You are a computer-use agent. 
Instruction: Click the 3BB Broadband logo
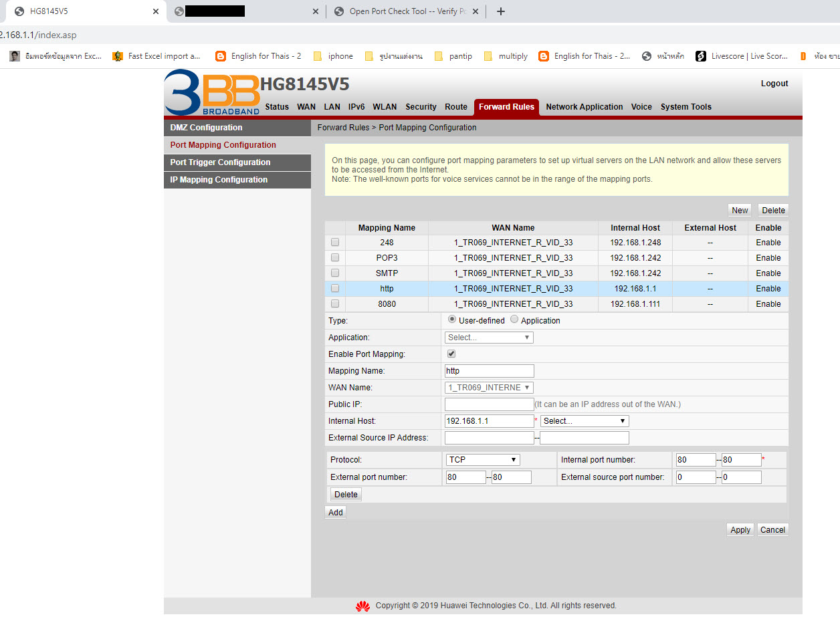click(x=212, y=92)
